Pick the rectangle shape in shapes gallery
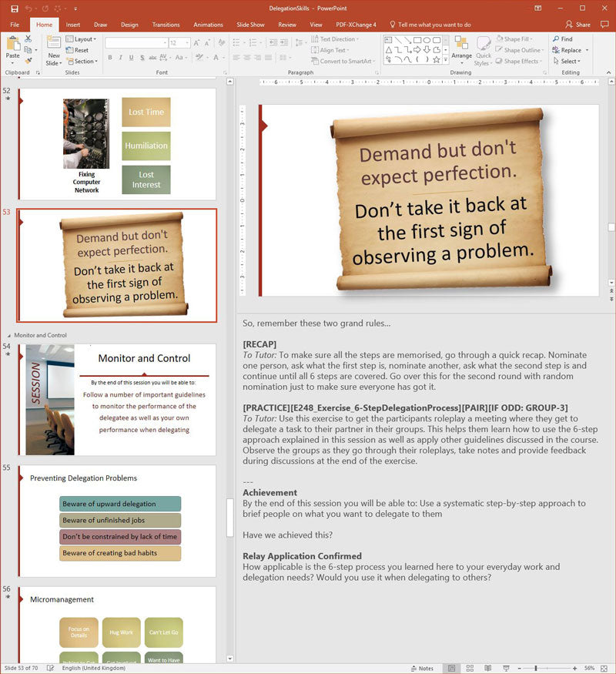The height and width of the screenshot is (674, 616). tap(417, 40)
